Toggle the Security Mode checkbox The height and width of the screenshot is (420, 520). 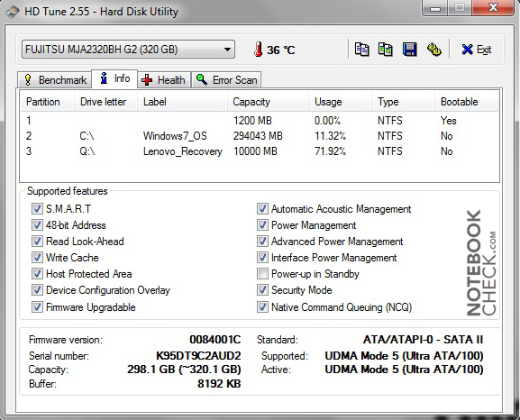tap(262, 290)
